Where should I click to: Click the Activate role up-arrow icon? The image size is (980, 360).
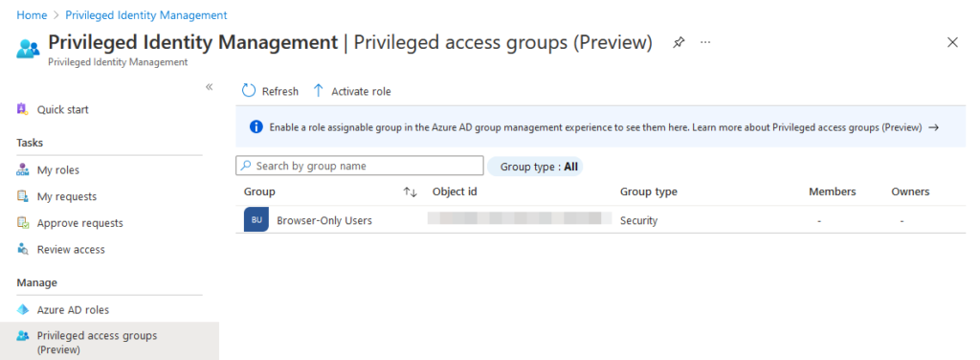318,91
